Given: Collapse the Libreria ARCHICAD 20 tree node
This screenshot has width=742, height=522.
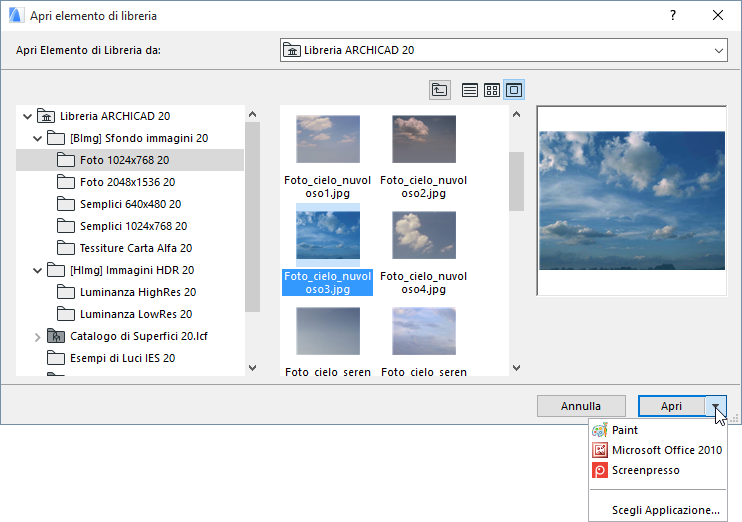Looking at the screenshot, I should pyautogui.click(x=27, y=116).
